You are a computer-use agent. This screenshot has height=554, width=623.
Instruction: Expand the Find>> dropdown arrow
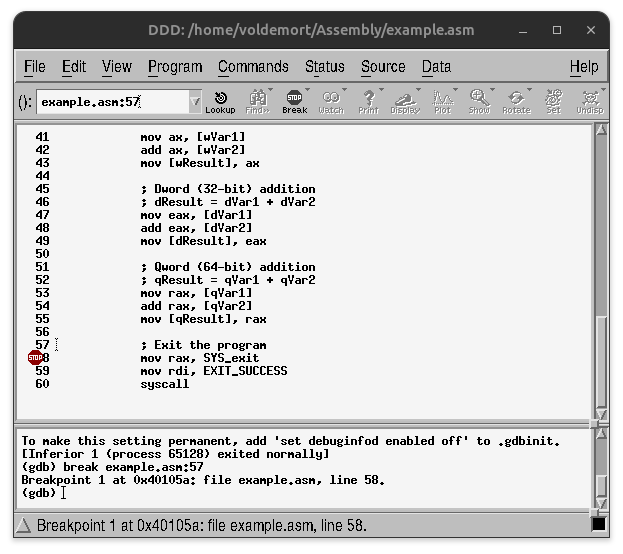271,89
